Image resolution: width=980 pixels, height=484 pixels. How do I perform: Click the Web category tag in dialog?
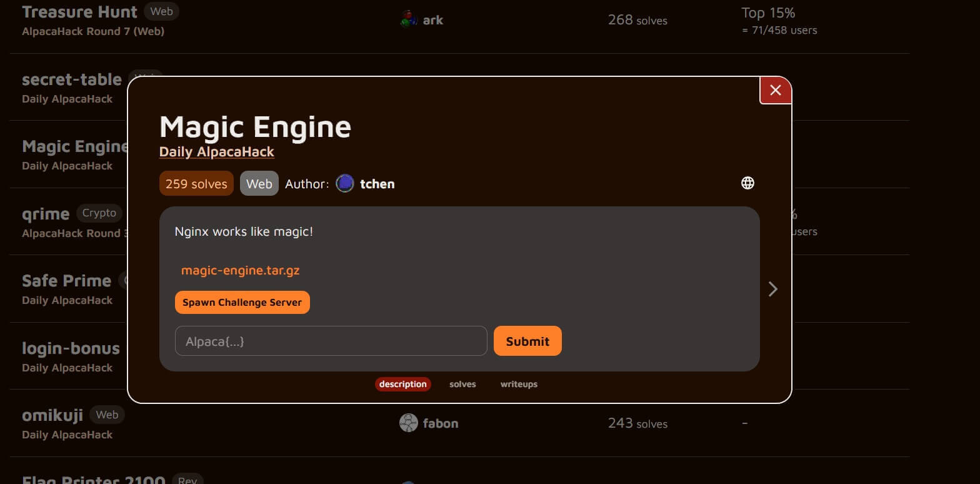[259, 183]
